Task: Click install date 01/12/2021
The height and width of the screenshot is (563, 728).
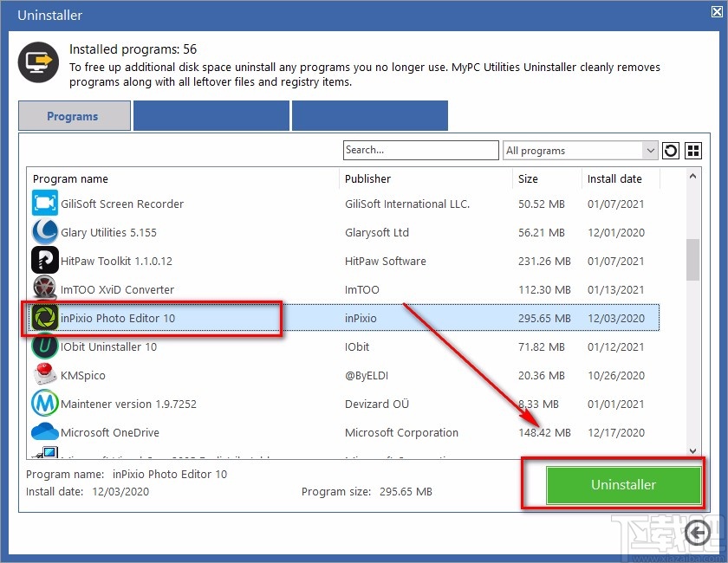Action: tap(615, 346)
